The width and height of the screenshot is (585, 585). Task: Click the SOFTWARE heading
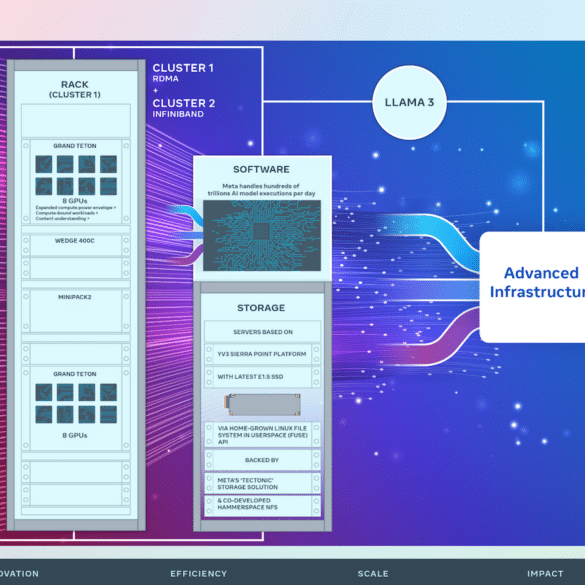261,169
